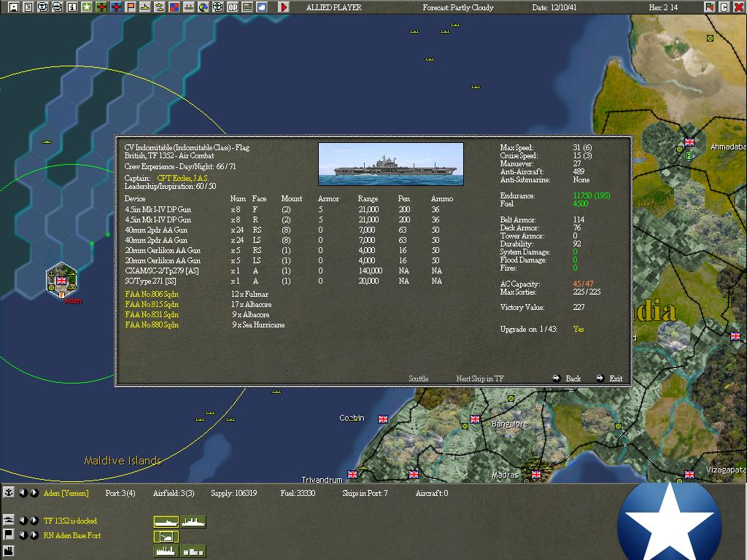Toggle the red-blue checkered map overlay

(x=174, y=7)
